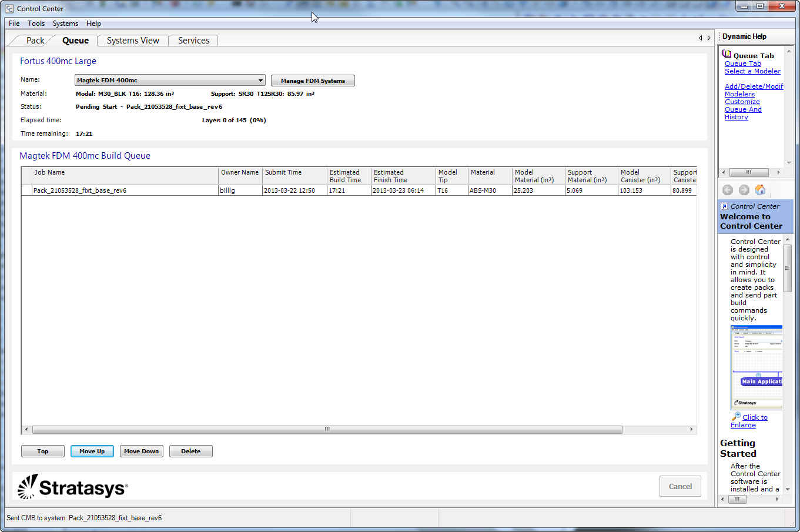Viewport: 800px width, 532px height.
Task: Click the tab strip right scroll arrow
Action: point(709,38)
